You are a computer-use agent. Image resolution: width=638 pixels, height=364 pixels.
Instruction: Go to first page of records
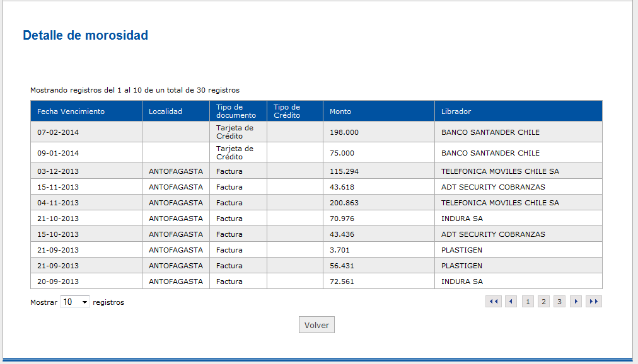click(494, 302)
